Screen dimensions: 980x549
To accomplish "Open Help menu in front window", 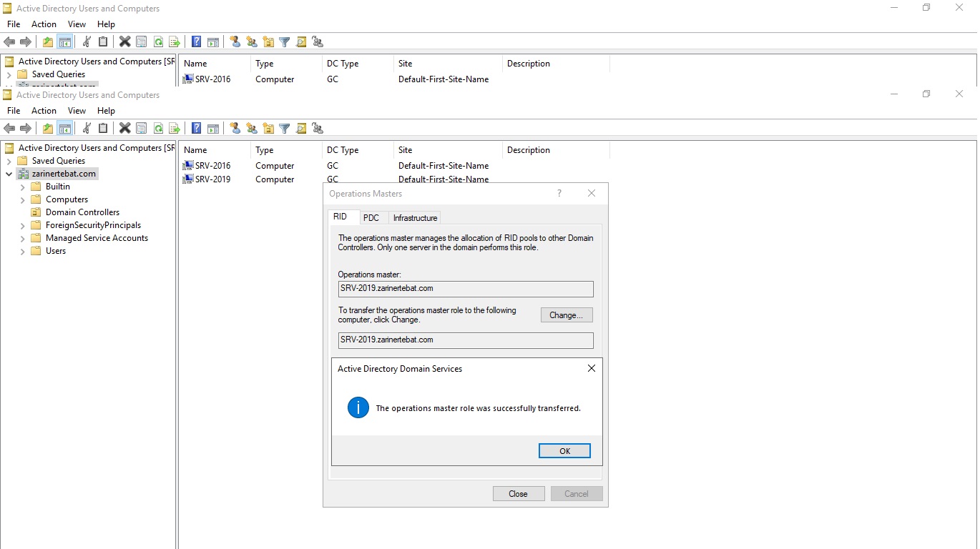I will (x=106, y=111).
